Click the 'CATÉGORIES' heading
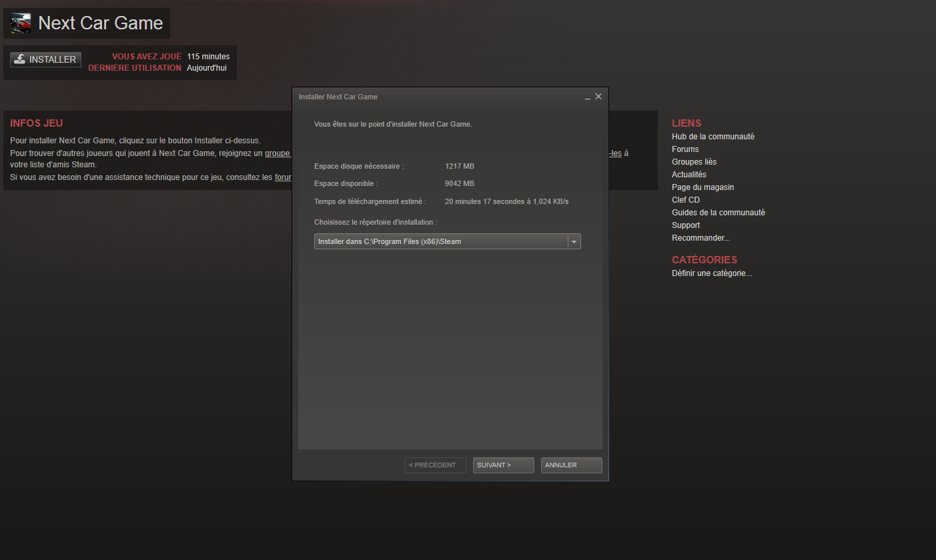Viewport: 936px width, 560px height. tap(705, 260)
